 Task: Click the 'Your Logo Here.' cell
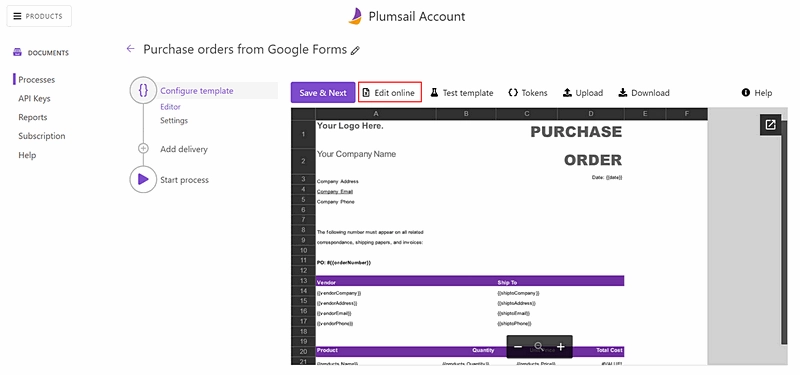coord(350,126)
